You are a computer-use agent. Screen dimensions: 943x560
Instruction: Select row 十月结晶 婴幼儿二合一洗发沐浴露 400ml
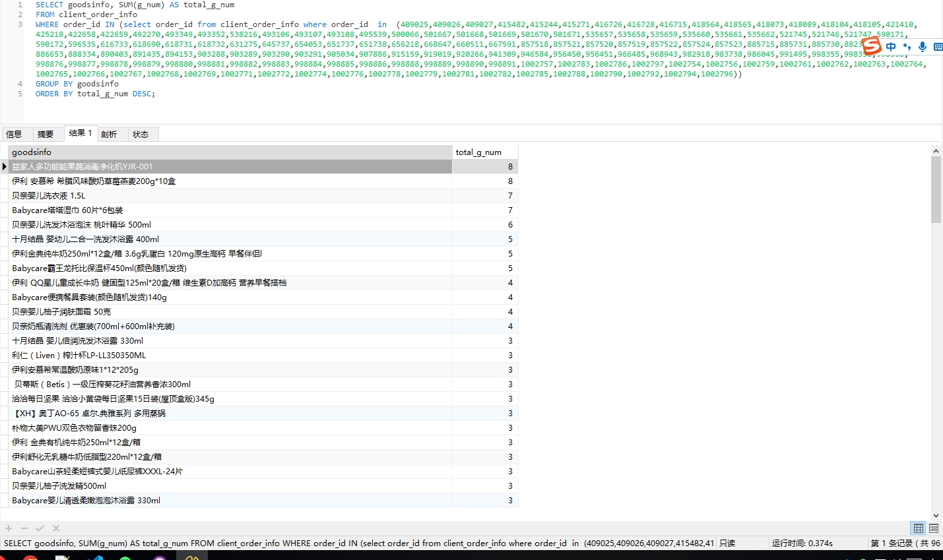coord(230,239)
